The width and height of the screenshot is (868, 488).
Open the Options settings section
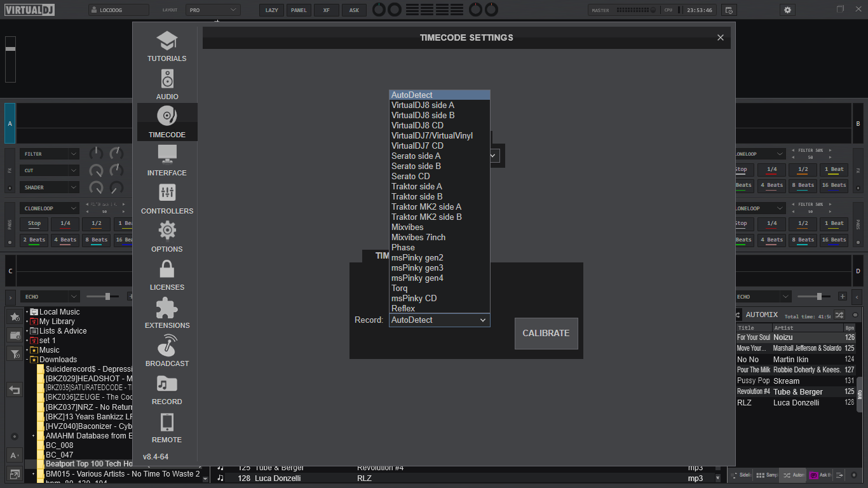[167, 236]
